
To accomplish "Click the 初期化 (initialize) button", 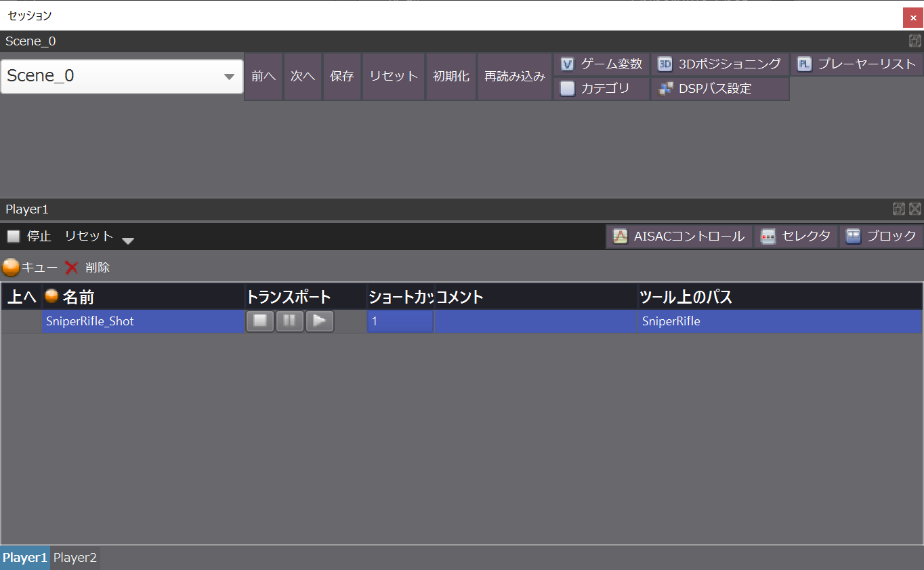I will click(x=451, y=77).
